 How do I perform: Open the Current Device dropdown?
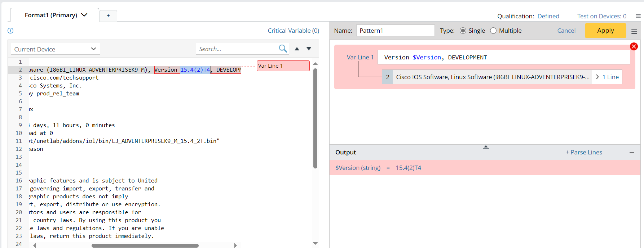(56, 49)
